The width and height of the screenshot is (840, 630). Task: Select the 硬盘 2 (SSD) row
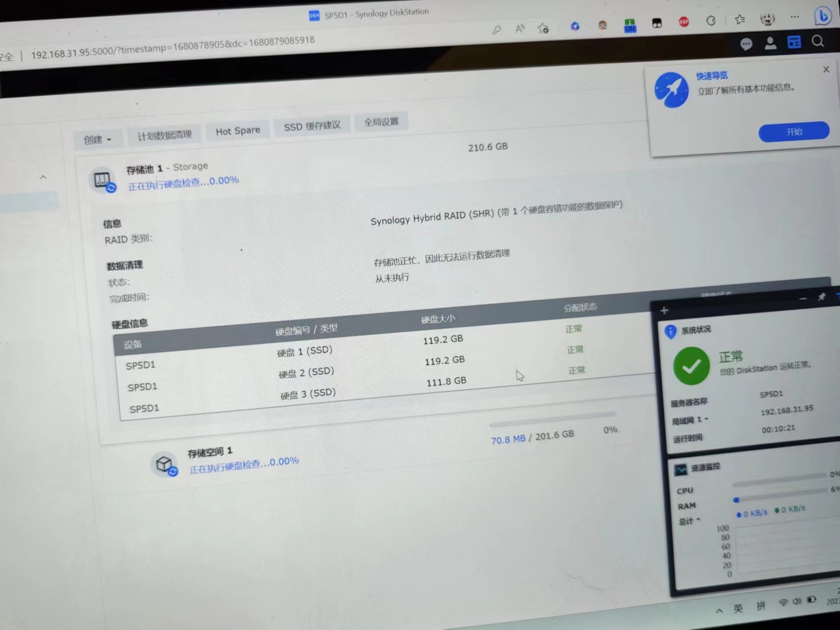pos(387,369)
